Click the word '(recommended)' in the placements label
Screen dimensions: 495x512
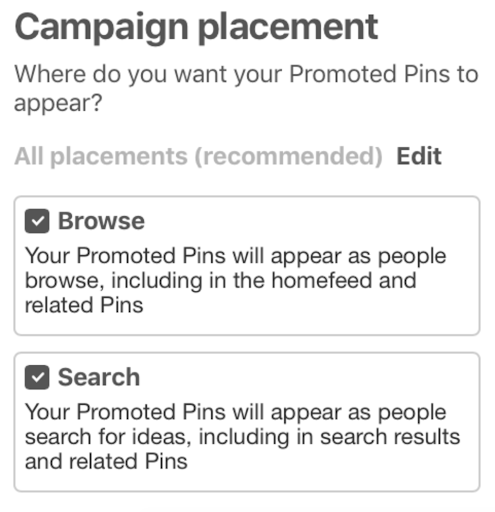click(x=289, y=156)
